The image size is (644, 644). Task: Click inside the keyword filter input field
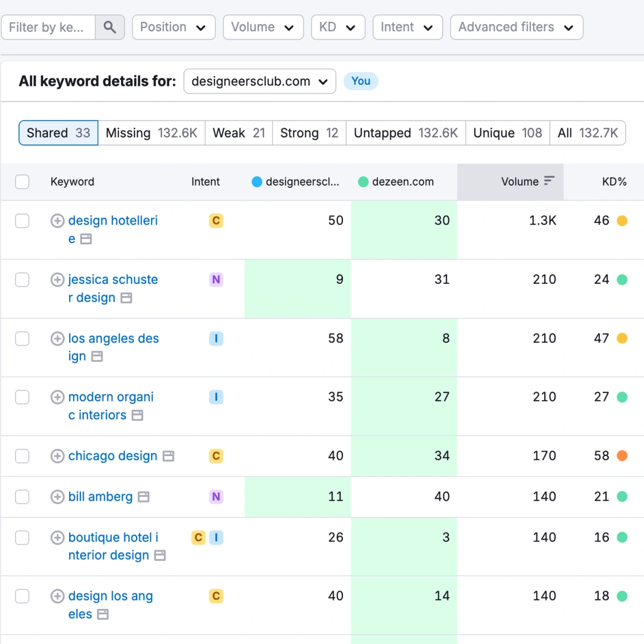click(49, 27)
